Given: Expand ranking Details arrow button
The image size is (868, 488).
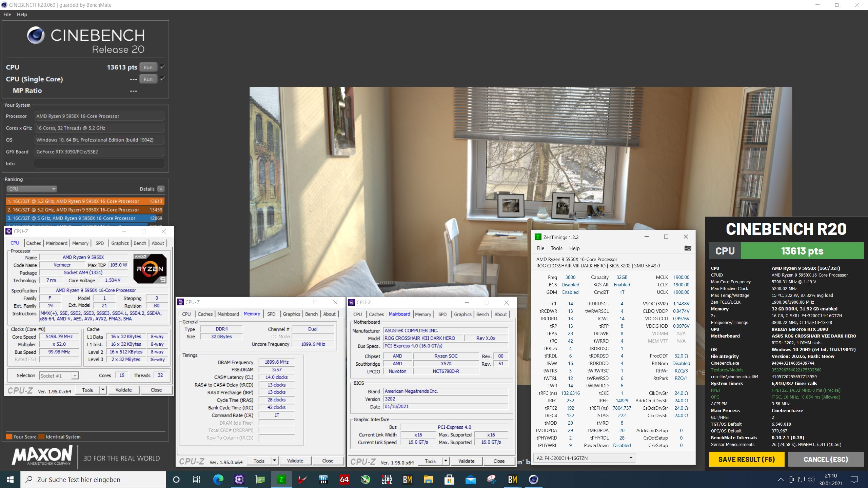Looking at the screenshot, I should (x=161, y=189).
